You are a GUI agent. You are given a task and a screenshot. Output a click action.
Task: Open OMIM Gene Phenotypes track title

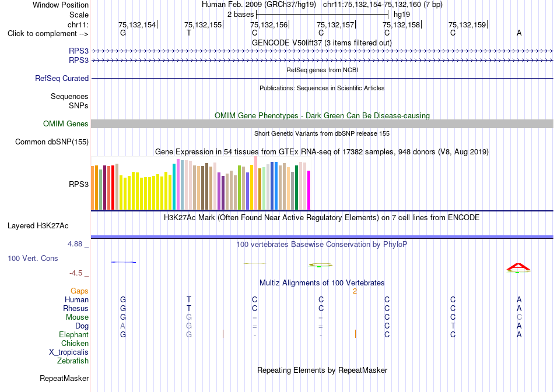(x=322, y=115)
